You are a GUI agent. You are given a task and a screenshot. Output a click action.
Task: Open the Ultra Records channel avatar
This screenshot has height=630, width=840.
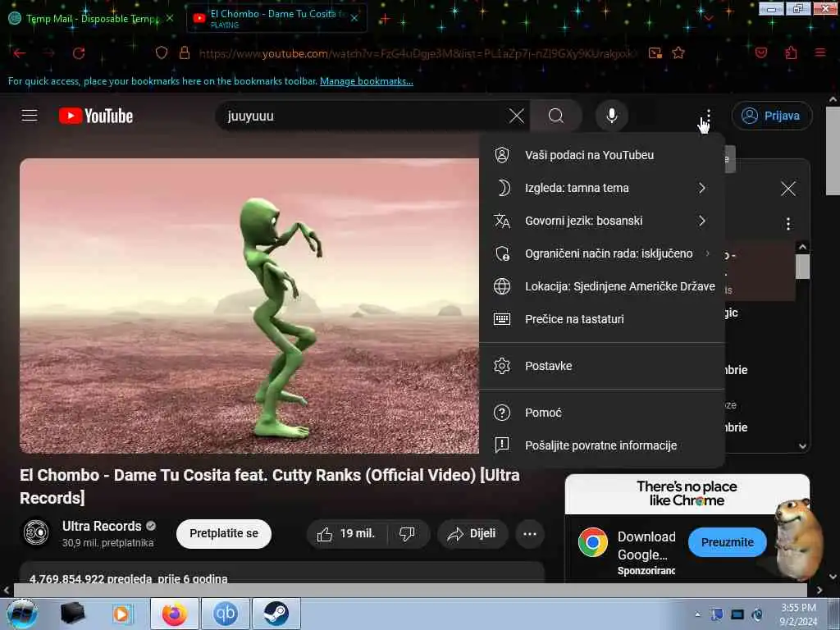36,533
